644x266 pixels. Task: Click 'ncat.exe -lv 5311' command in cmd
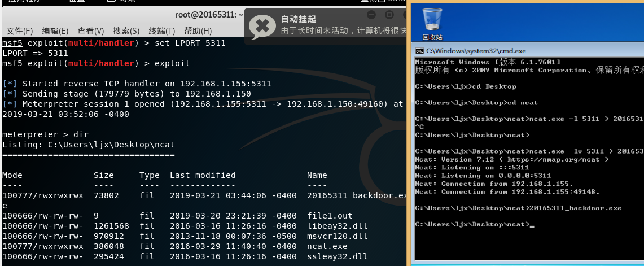pyautogui.click(x=529, y=151)
